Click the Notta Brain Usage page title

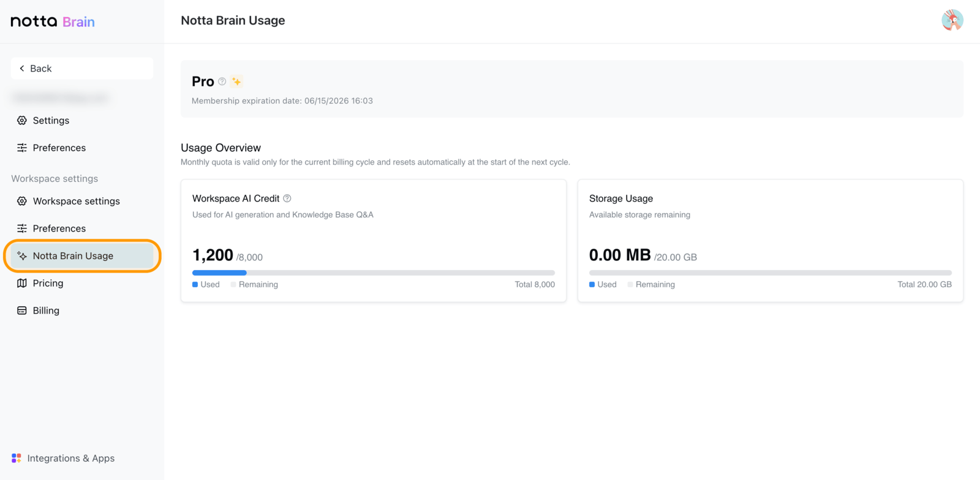click(x=233, y=20)
